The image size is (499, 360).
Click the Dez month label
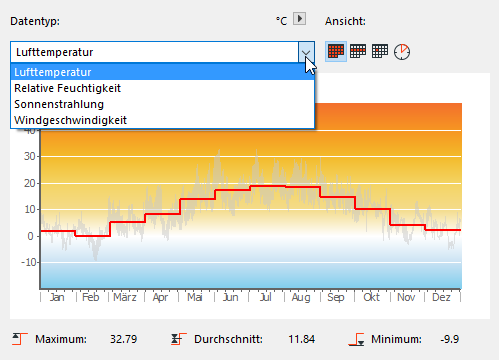tap(441, 297)
